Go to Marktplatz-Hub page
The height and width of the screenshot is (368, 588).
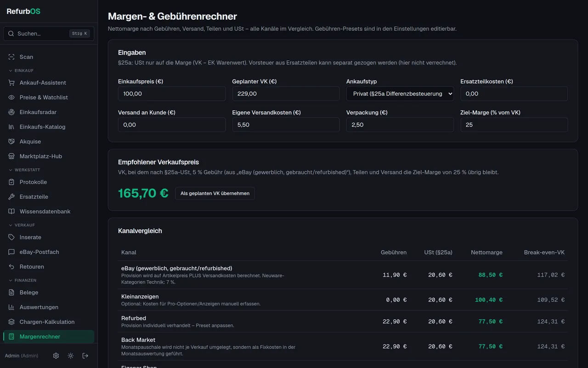[x=49, y=156]
